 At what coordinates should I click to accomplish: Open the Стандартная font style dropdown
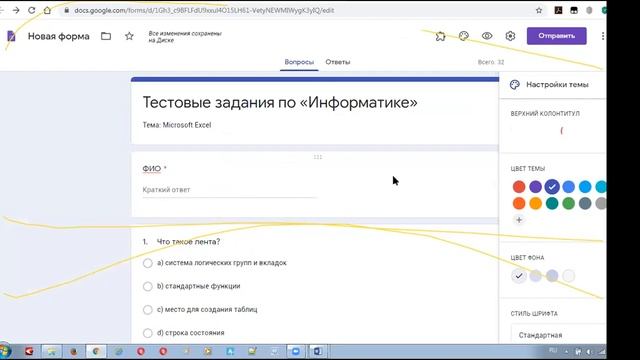tap(558, 335)
